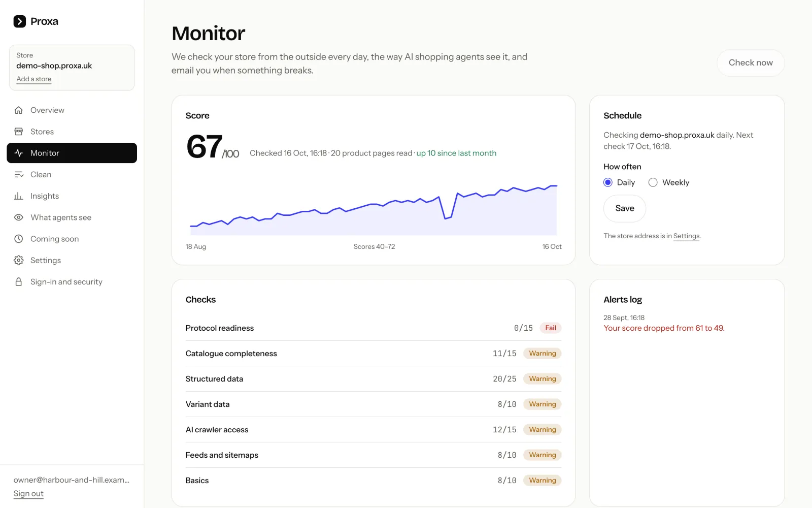Click the Stores storefront icon
The width and height of the screenshot is (812, 508).
19,132
